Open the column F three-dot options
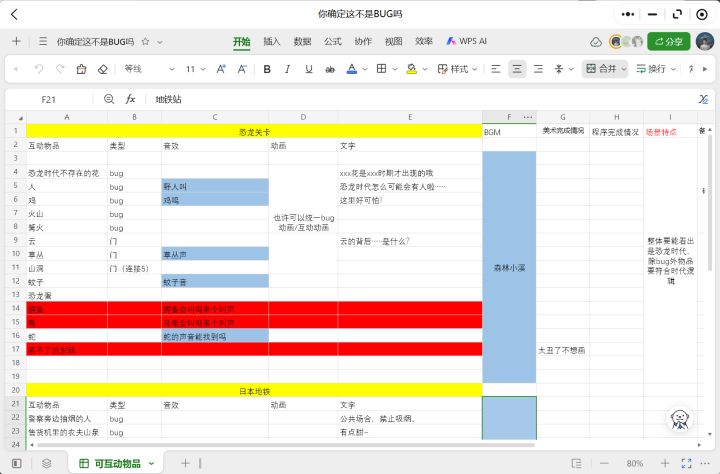This screenshot has height=474, width=720. (528, 117)
